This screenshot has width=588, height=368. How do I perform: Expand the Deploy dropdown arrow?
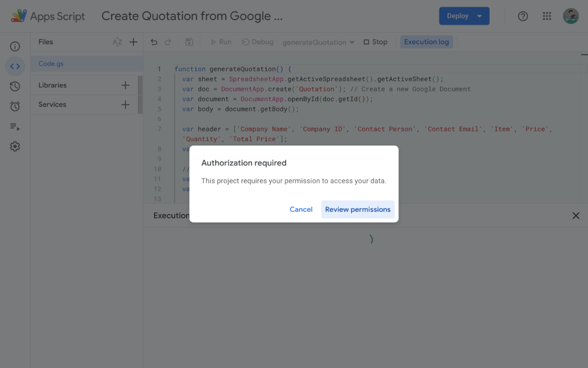(480, 15)
